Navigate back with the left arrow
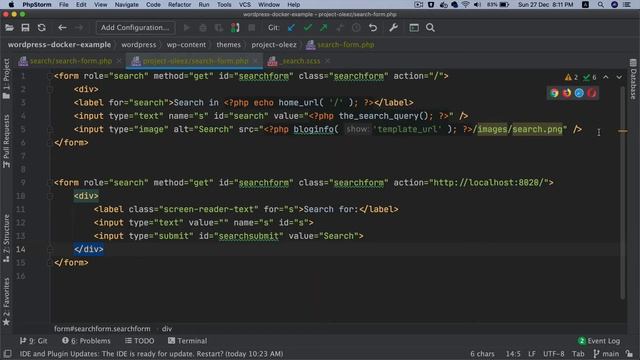The width and height of the screenshot is (640, 360). tap(62, 28)
